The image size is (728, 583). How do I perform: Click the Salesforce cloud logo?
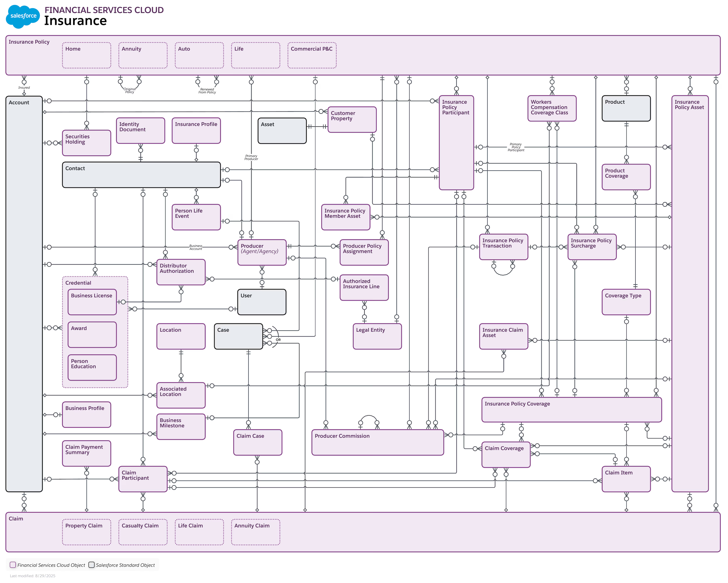(23, 17)
